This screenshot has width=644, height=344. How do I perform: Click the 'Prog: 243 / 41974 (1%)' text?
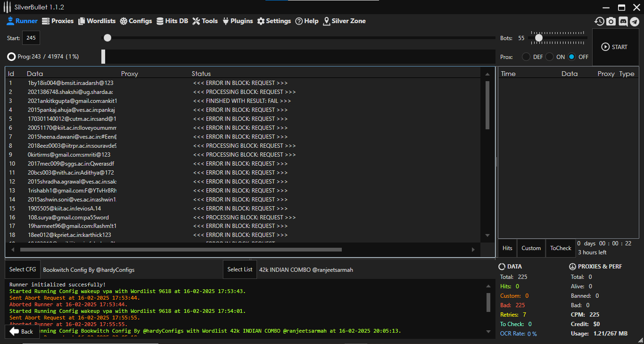coord(48,57)
